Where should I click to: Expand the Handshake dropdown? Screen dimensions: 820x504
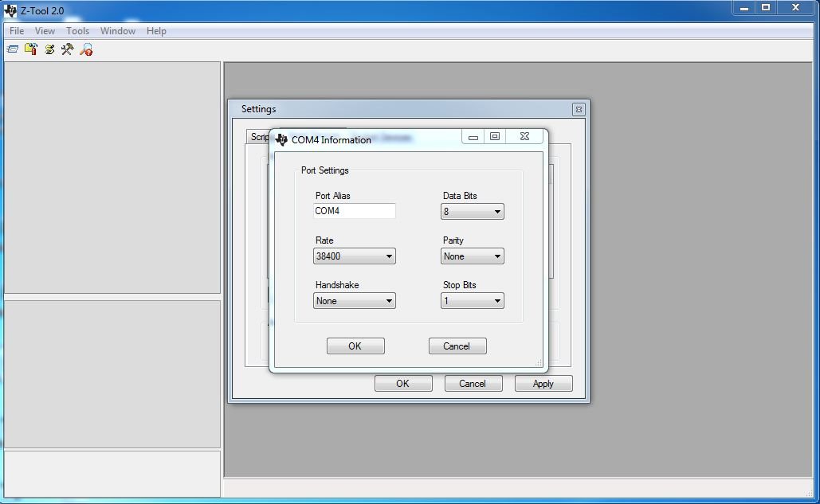(x=354, y=301)
